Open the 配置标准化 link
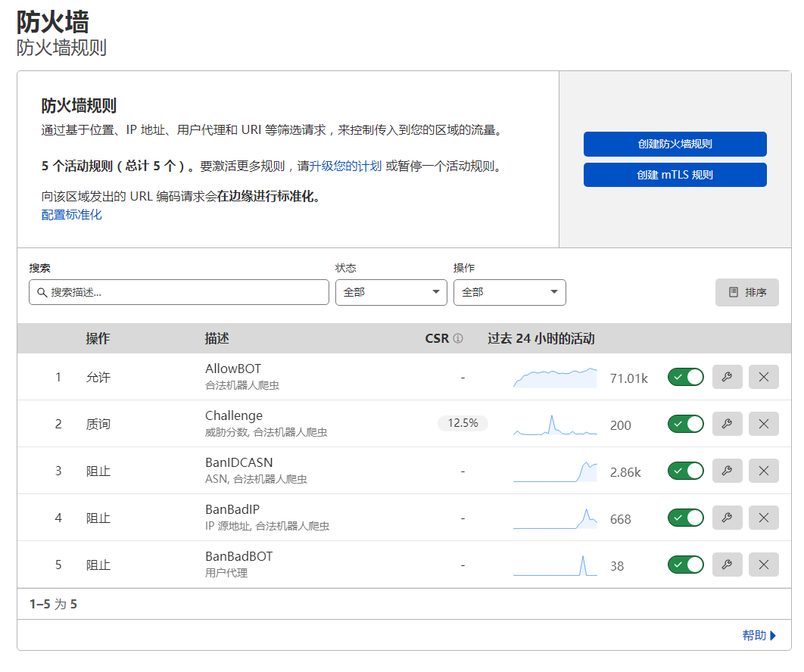Image resolution: width=804 pixels, height=672 pixels. coord(72,215)
